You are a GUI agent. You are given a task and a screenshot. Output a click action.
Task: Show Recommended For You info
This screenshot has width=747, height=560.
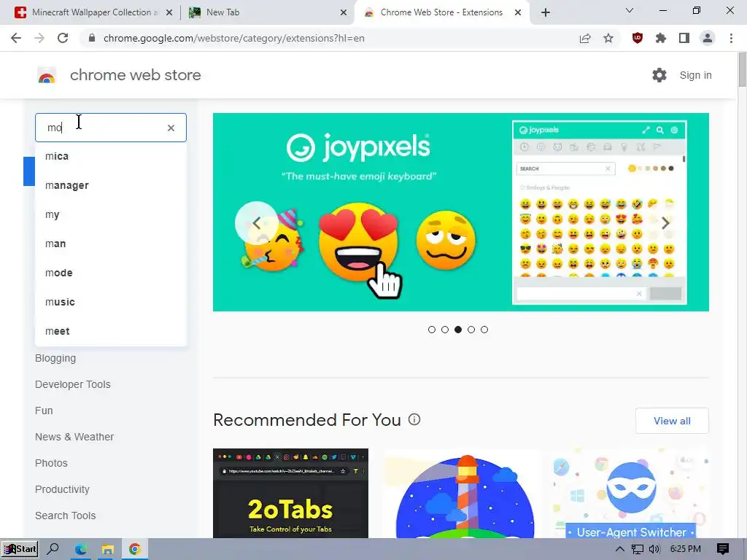click(x=414, y=419)
